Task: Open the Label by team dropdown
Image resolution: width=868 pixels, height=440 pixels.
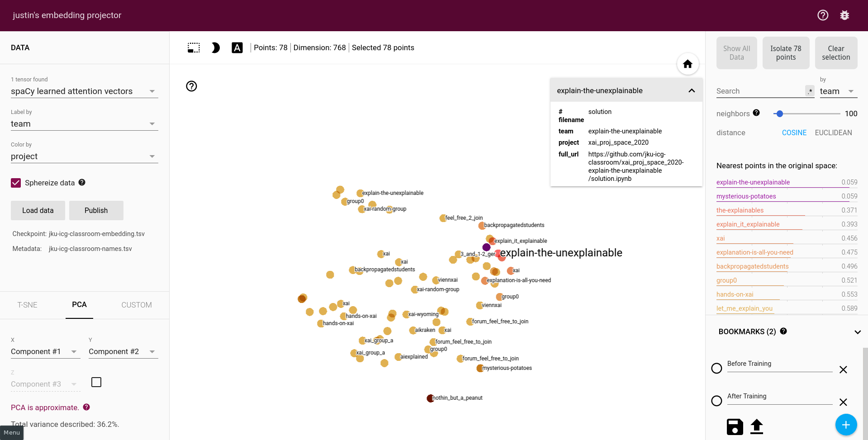Action: [x=84, y=124]
